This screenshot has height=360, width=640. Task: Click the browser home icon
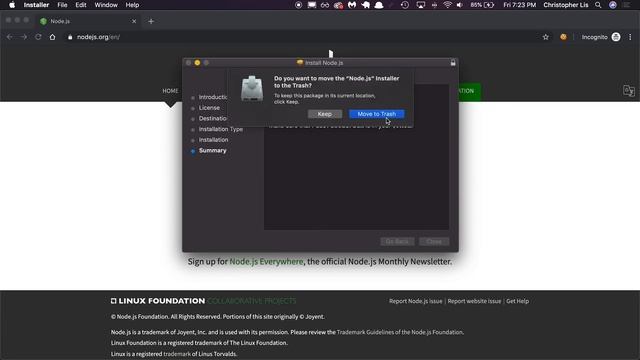pos(52,37)
